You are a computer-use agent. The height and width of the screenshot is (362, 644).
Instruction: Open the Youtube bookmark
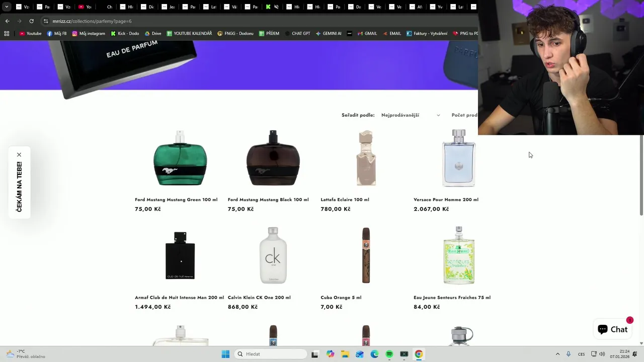click(30, 34)
